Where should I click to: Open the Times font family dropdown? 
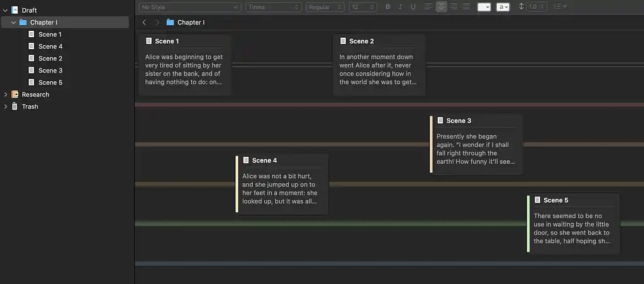(x=273, y=6)
